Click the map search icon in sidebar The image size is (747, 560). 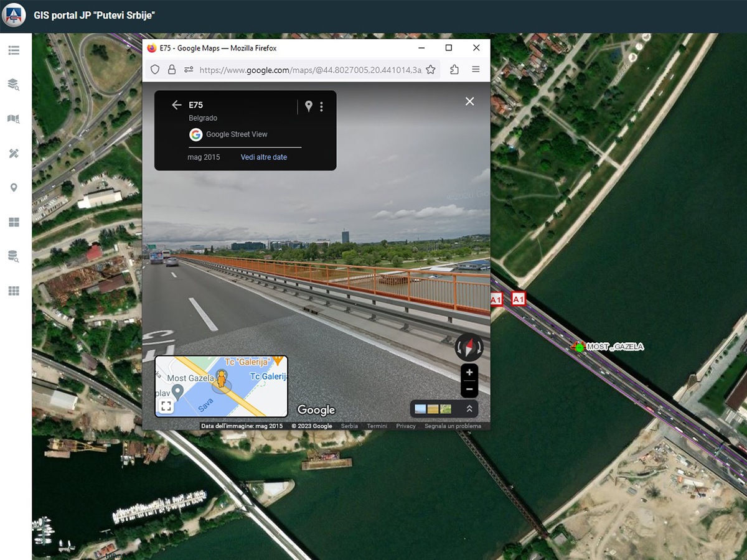(x=14, y=119)
